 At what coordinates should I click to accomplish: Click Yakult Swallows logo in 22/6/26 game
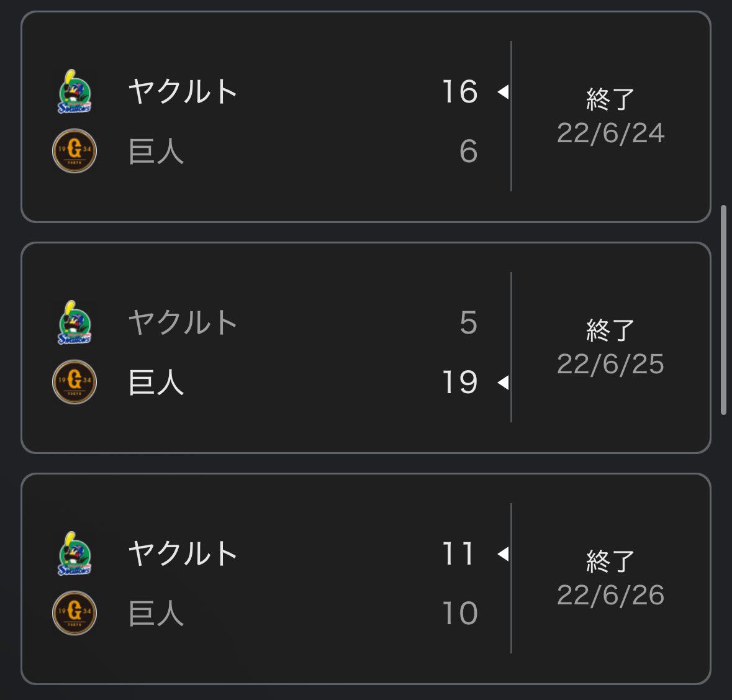click(x=75, y=553)
